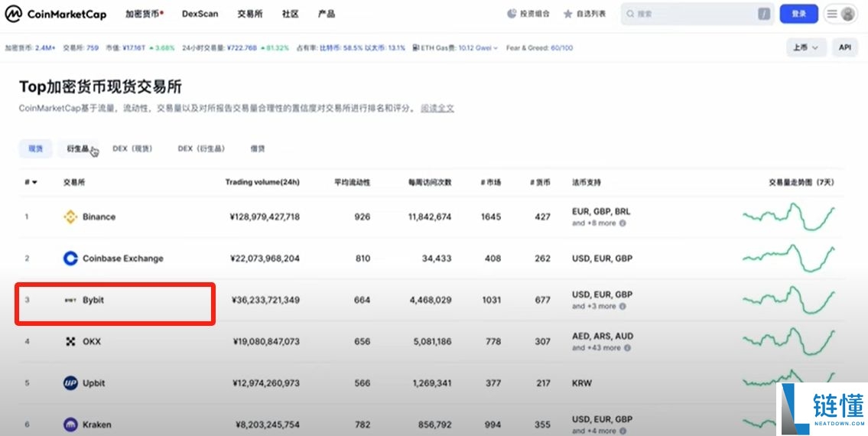The height and width of the screenshot is (436, 868).
Task: Sort by rank number column
Action: (x=31, y=182)
